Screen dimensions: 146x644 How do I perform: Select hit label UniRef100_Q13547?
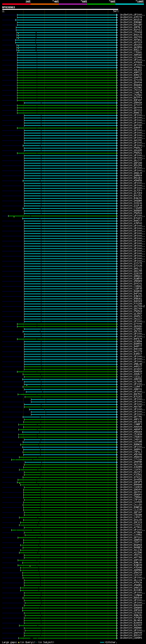coord(131,314)
